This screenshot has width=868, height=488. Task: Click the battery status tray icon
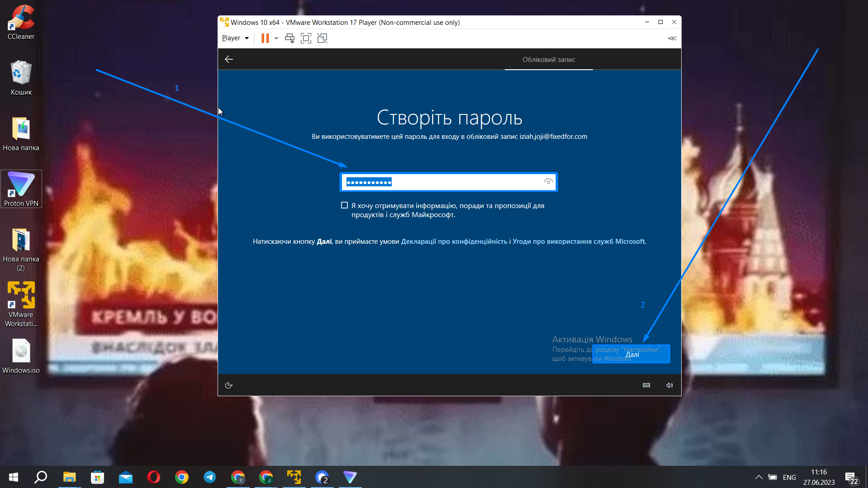(x=773, y=477)
